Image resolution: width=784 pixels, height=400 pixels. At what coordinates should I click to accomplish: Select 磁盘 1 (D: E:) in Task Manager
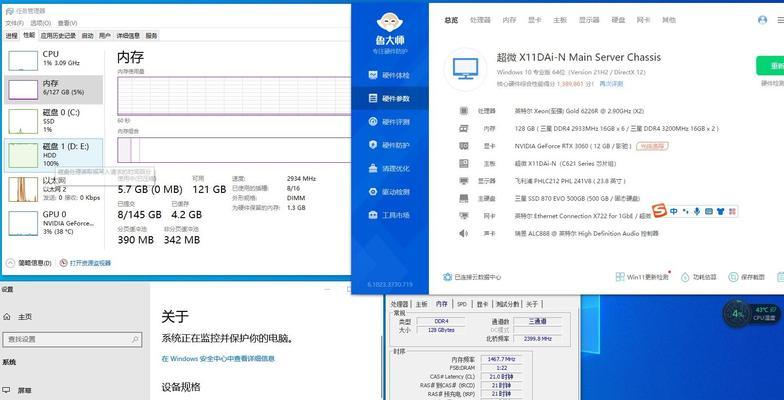point(54,154)
